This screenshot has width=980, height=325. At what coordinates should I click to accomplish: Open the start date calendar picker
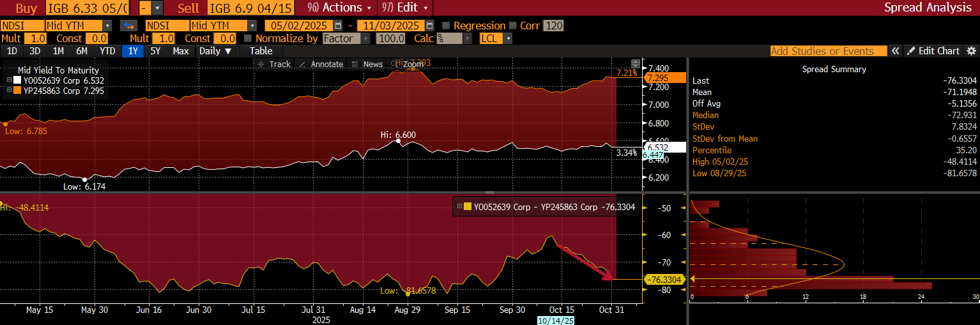tap(339, 26)
